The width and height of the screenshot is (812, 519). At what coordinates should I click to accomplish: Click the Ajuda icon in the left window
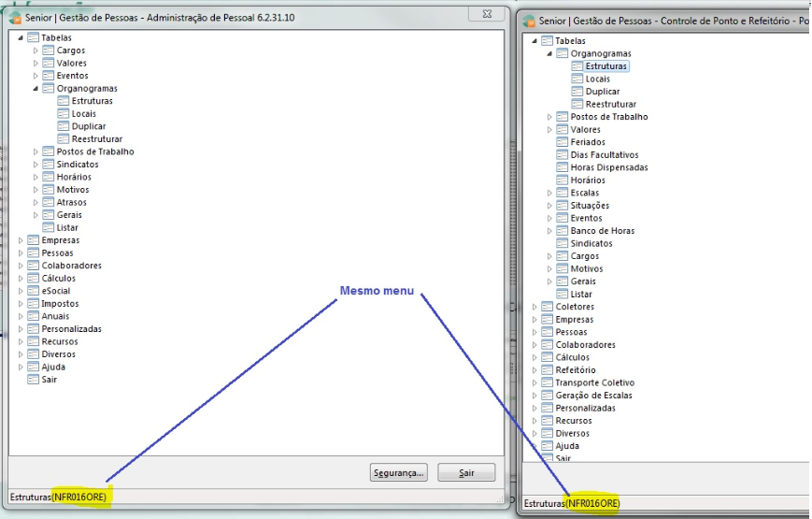33,368
